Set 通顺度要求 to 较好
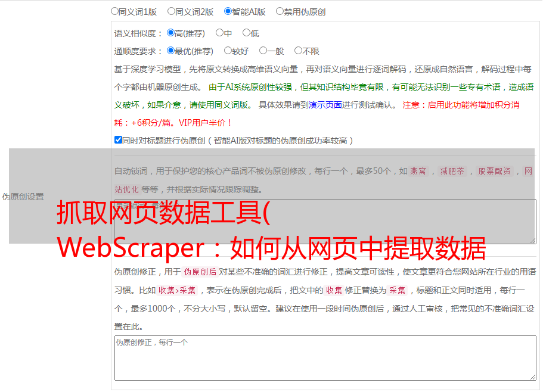This screenshot has width=543, height=392. coord(228,51)
